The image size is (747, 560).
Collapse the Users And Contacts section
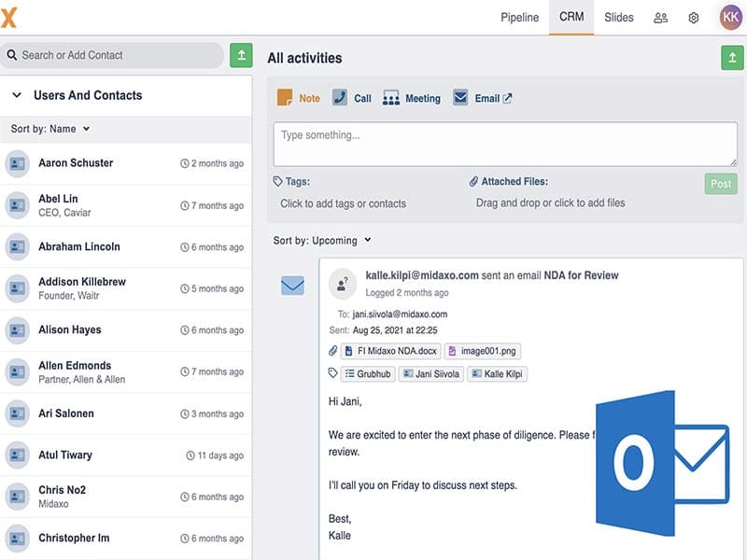tap(17, 95)
